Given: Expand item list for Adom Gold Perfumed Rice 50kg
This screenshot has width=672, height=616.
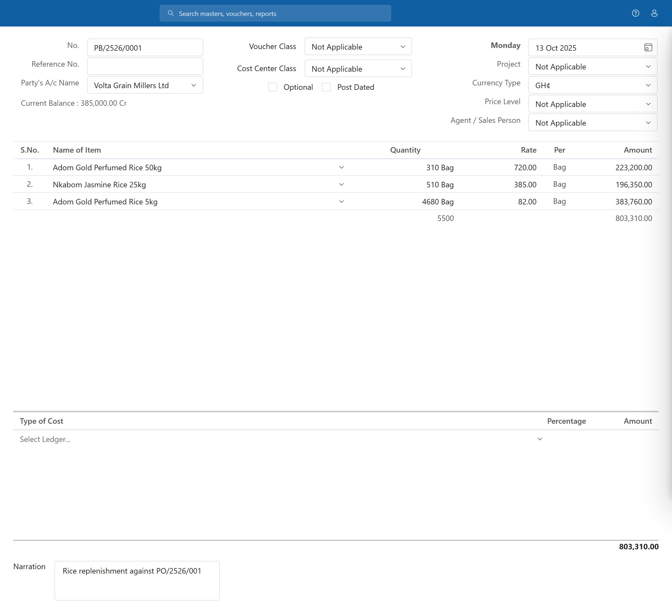Looking at the screenshot, I should click(x=341, y=167).
